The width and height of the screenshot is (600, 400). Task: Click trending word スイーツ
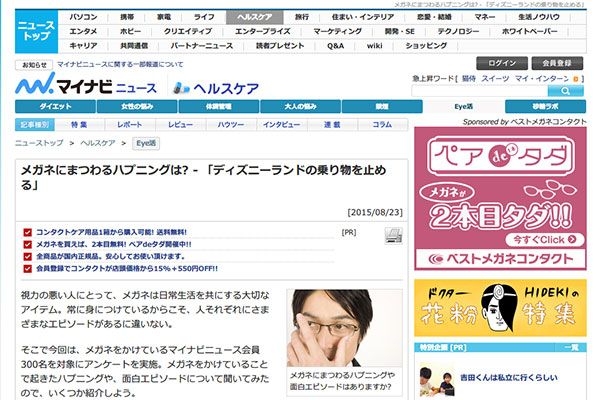495,78
